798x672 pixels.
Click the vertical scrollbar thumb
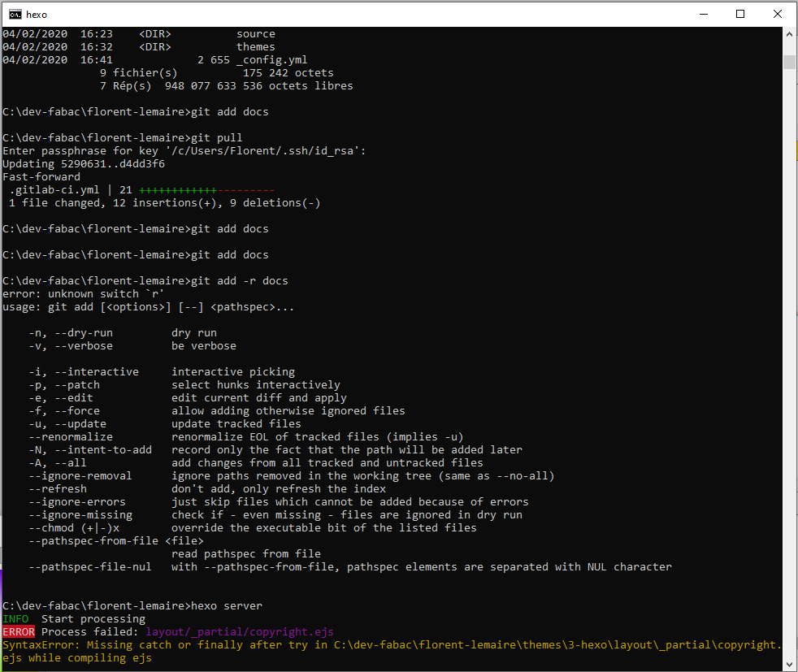pyautogui.click(x=789, y=62)
